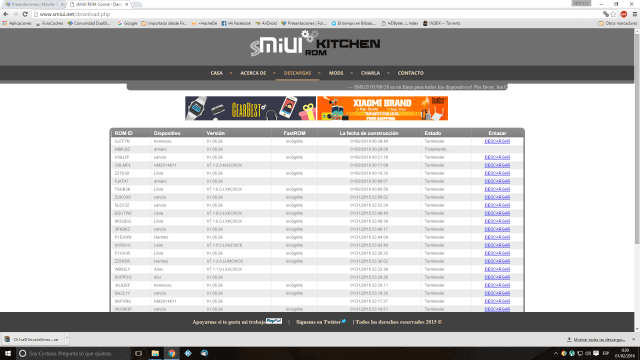Open the downloaded file in download bar
640x360 pixels.
click(33, 340)
